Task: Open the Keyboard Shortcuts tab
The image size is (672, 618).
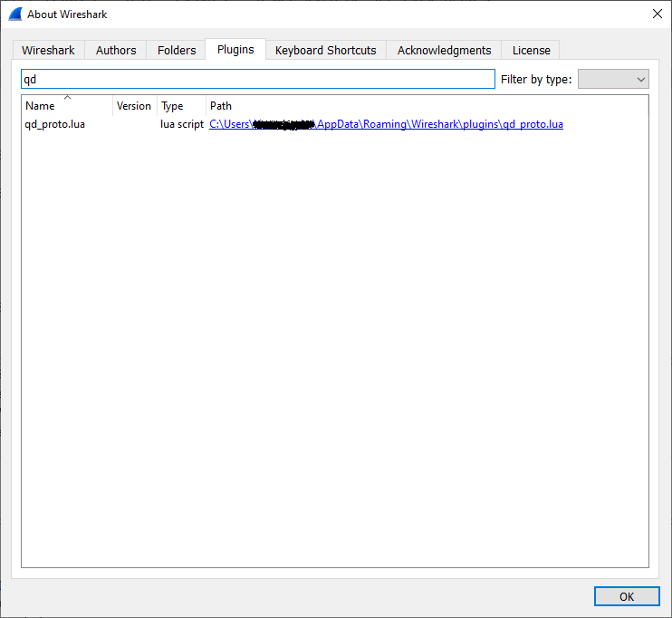Action: (x=326, y=50)
